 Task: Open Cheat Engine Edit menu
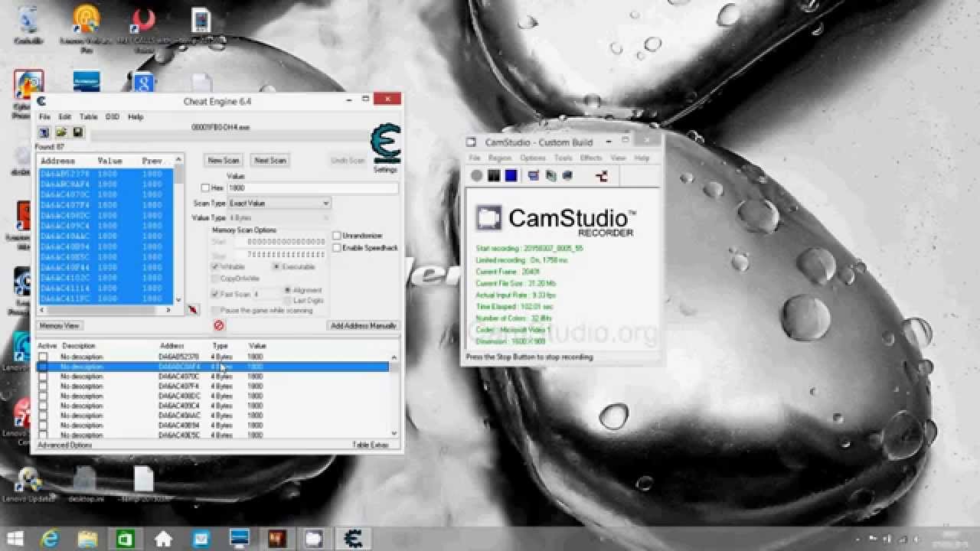pyautogui.click(x=65, y=117)
